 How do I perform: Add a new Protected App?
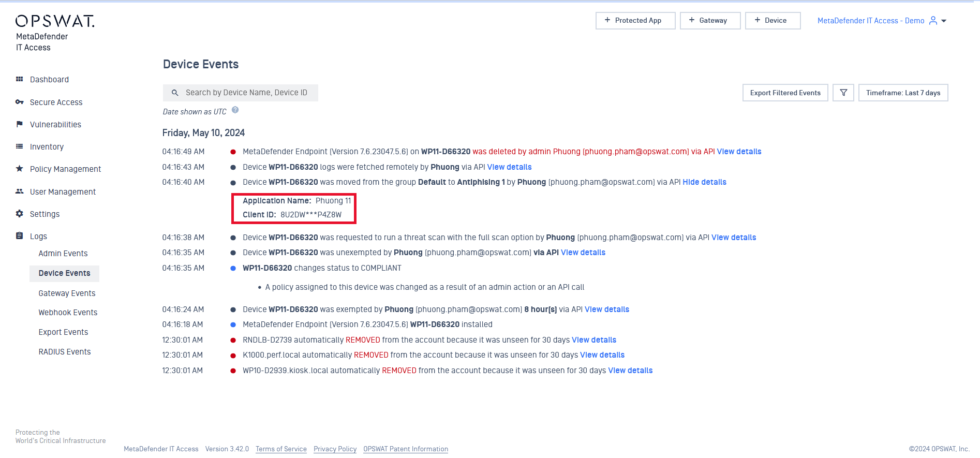click(635, 21)
